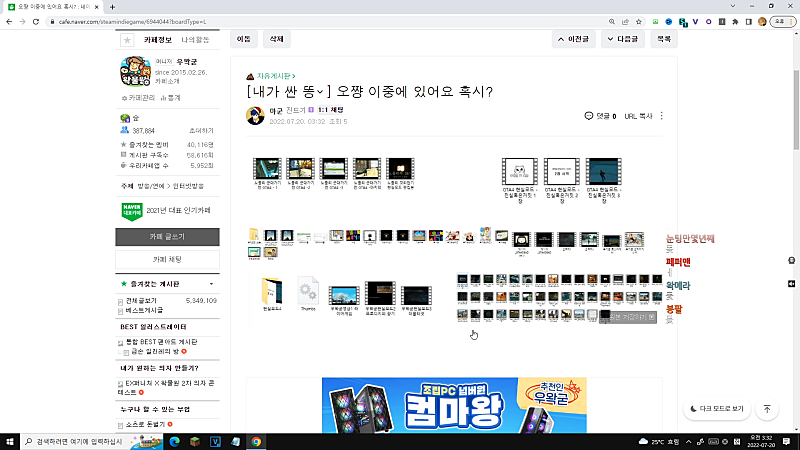Go to 다음글 next post
The width and height of the screenshot is (800, 450).
(622, 39)
